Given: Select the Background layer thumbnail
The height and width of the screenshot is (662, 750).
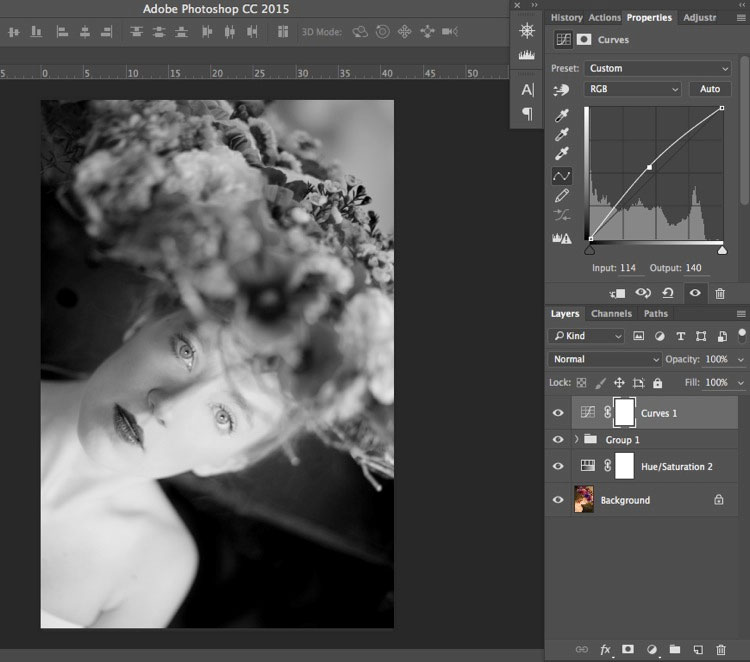Looking at the screenshot, I should [584, 499].
